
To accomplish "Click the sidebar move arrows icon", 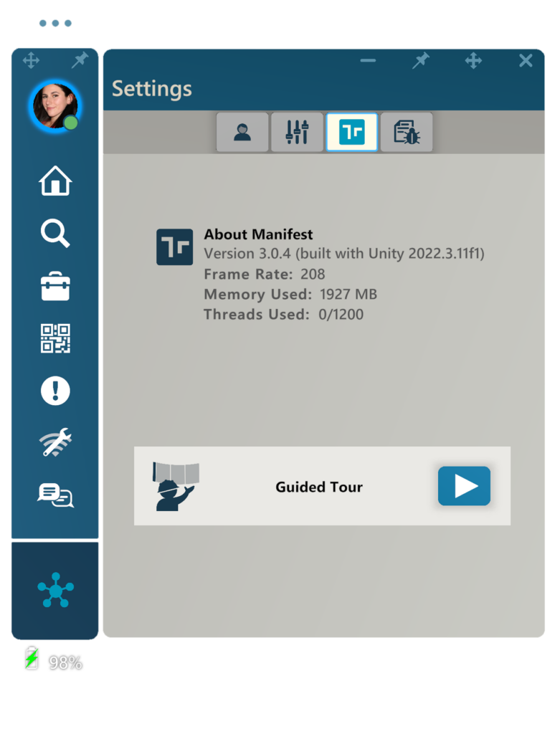I will click(x=31, y=60).
